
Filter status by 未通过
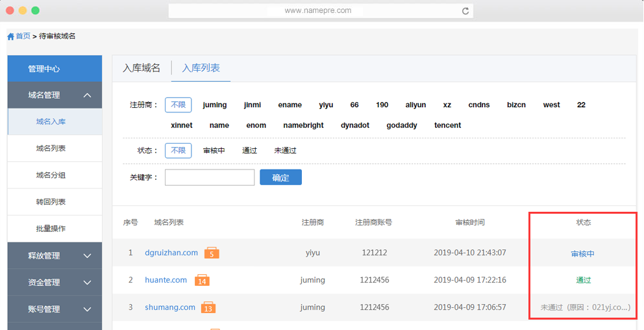pos(285,150)
